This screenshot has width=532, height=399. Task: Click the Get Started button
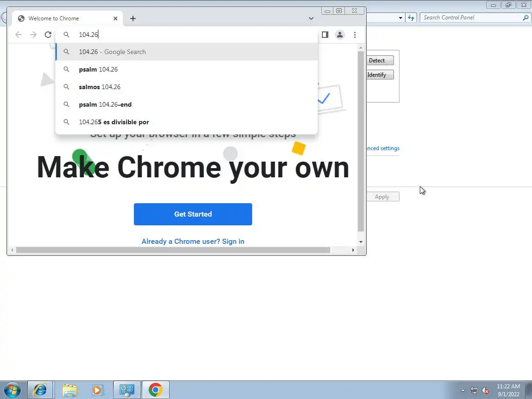click(x=193, y=214)
